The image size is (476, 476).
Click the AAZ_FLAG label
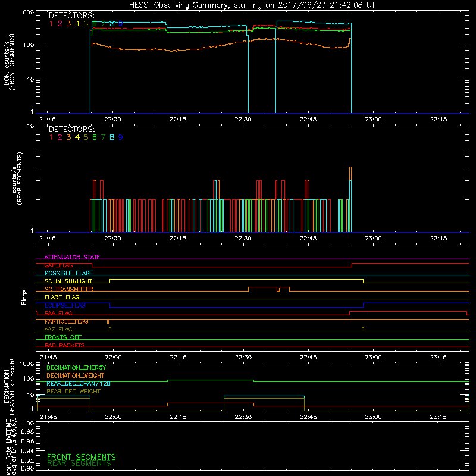(x=58, y=329)
